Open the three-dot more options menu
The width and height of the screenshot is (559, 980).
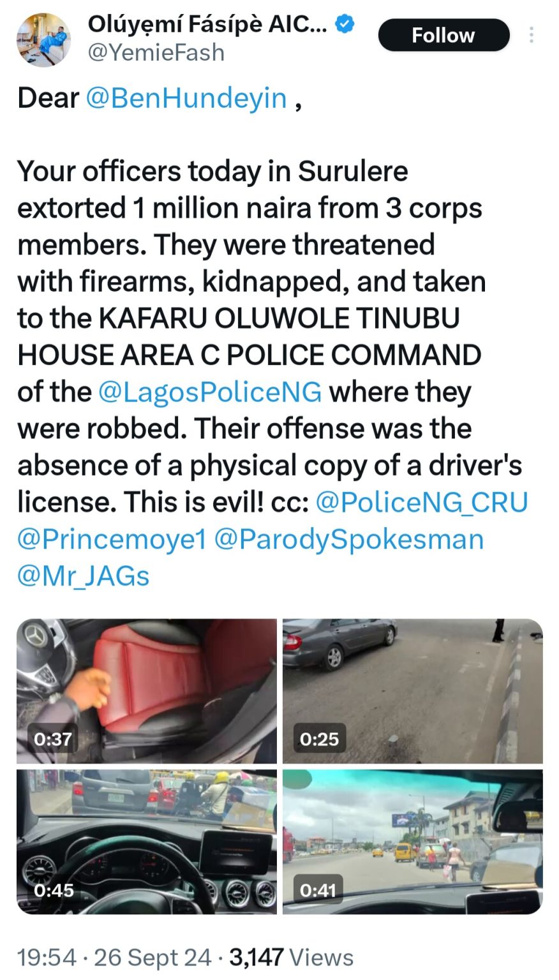pyautogui.click(x=531, y=35)
